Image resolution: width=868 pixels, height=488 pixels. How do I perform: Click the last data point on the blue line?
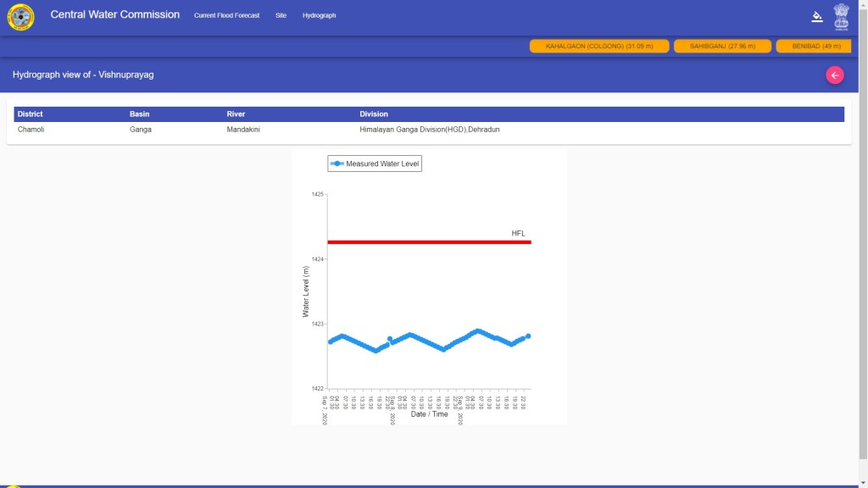528,336
